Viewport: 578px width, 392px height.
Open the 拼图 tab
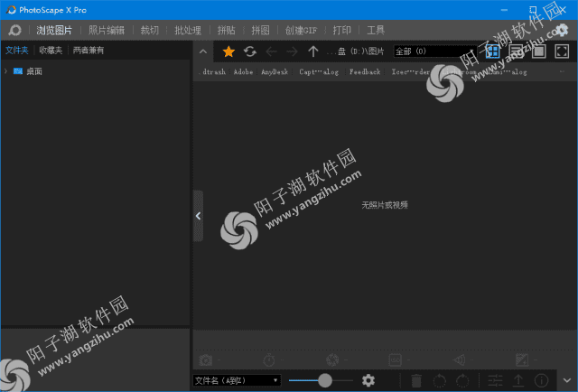pos(260,30)
